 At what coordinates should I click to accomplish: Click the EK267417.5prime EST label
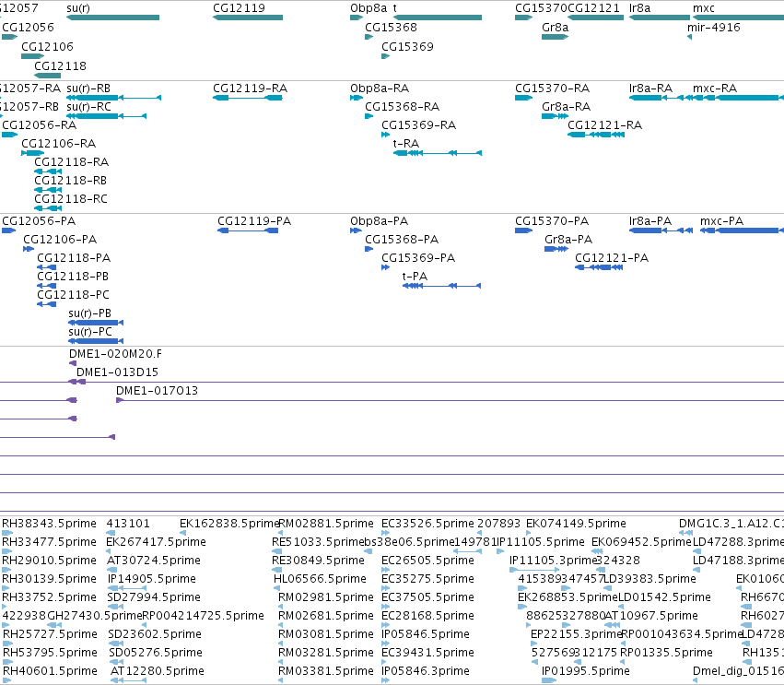pyautogui.click(x=156, y=542)
